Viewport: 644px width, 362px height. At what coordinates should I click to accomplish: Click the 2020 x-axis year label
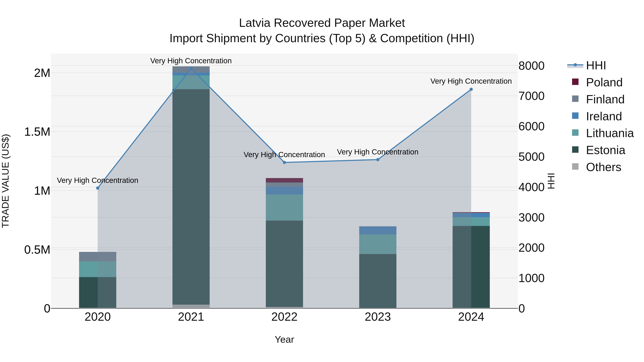click(98, 317)
